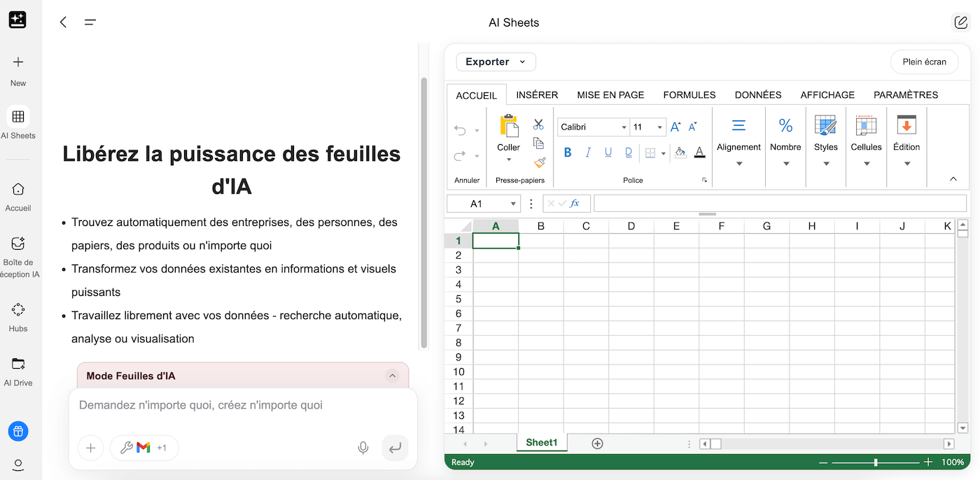This screenshot has height=480, width=980.
Task: Open the A1 name box dropdown
Action: tap(514, 204)
